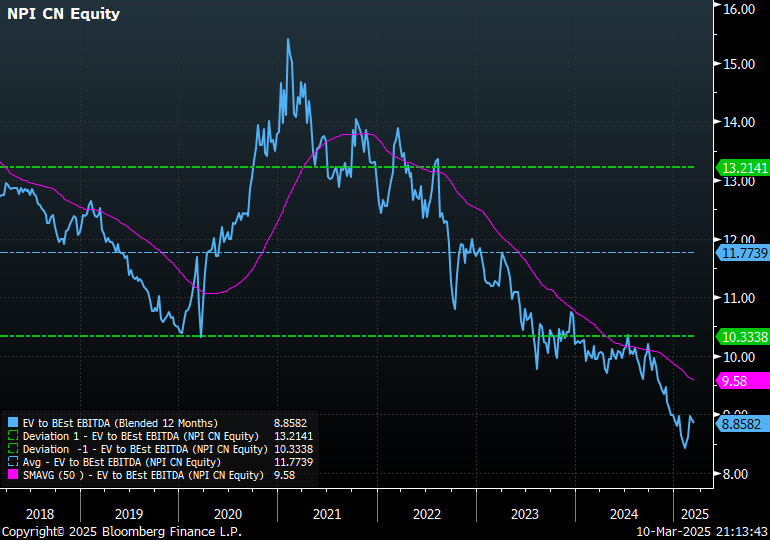This screenshot has height=540, width=770.
Task: Click the Deviation -1 green dashed legend swatch
Action: pos(13,449)
